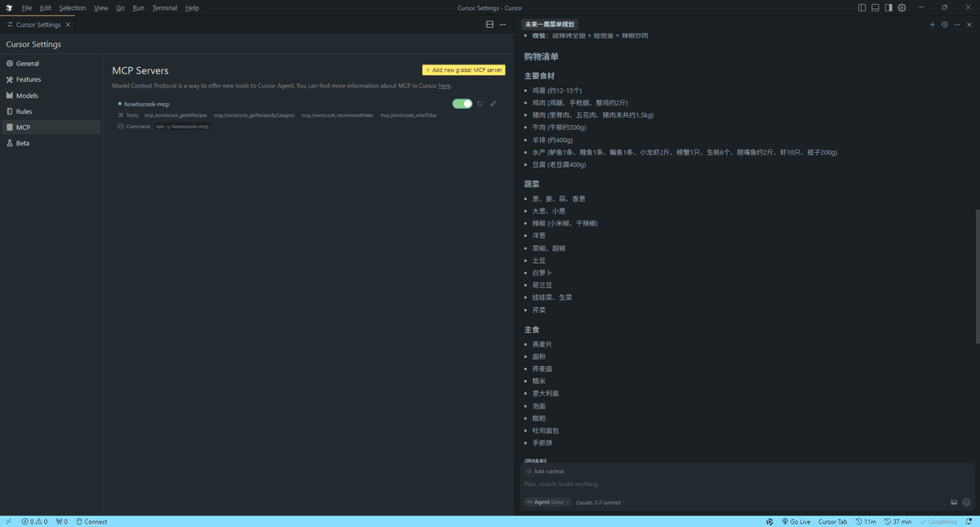Split the editor layout

click(490, 25)
